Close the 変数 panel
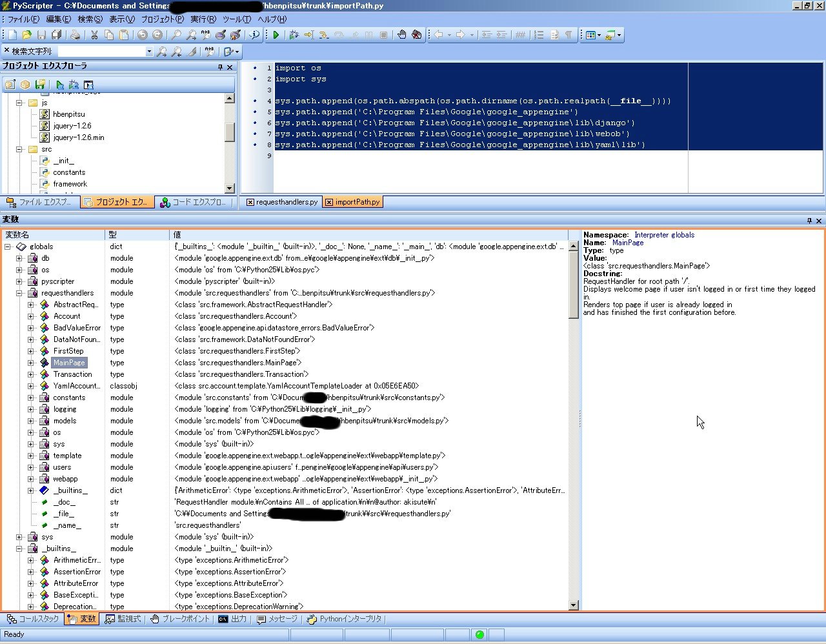This screenshot has height=644, width=826. [819, 221]
